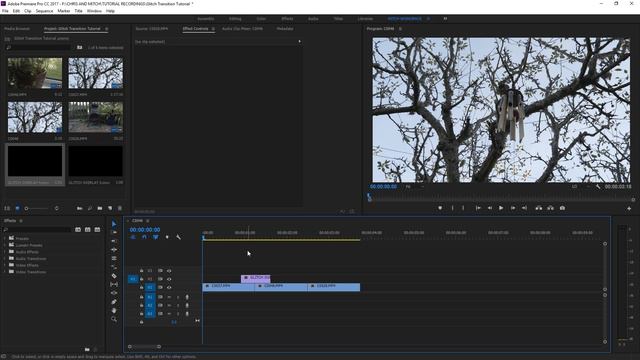Screen dimensions: 640x360
Task: Click Add Marker icon in timeline
Action: [x=167, y=237]
